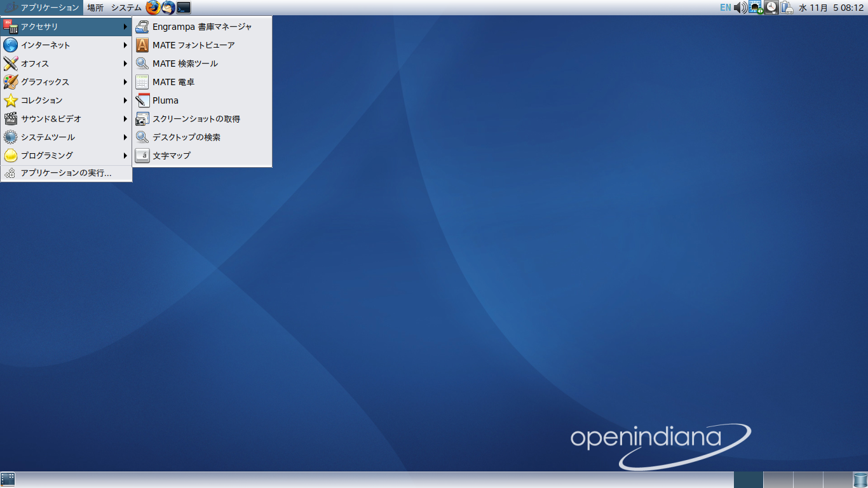Open the システム menu

126,8
